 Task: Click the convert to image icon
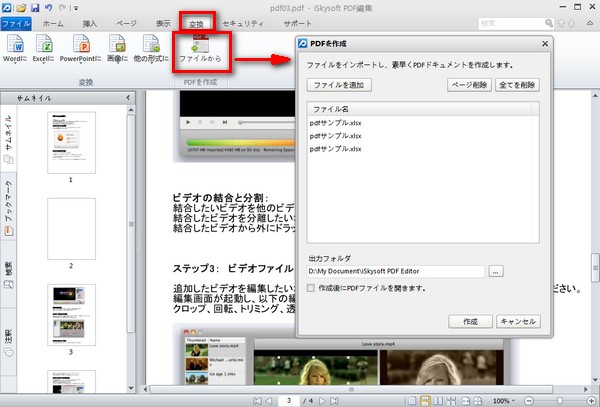tap(117, 43)
